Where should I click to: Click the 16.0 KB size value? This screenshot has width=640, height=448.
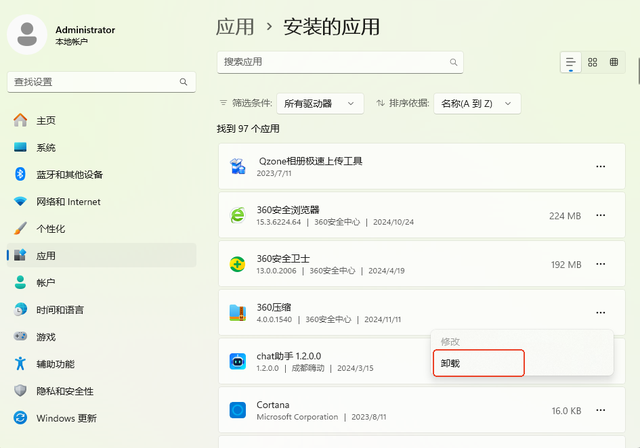[567, 411]
